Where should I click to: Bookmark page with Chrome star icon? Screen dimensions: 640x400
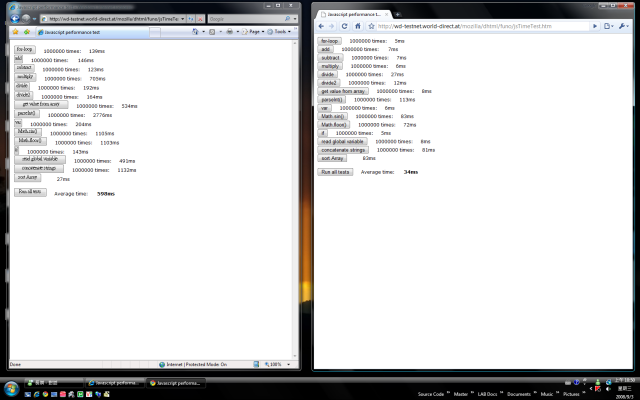[x=371, y=26]
